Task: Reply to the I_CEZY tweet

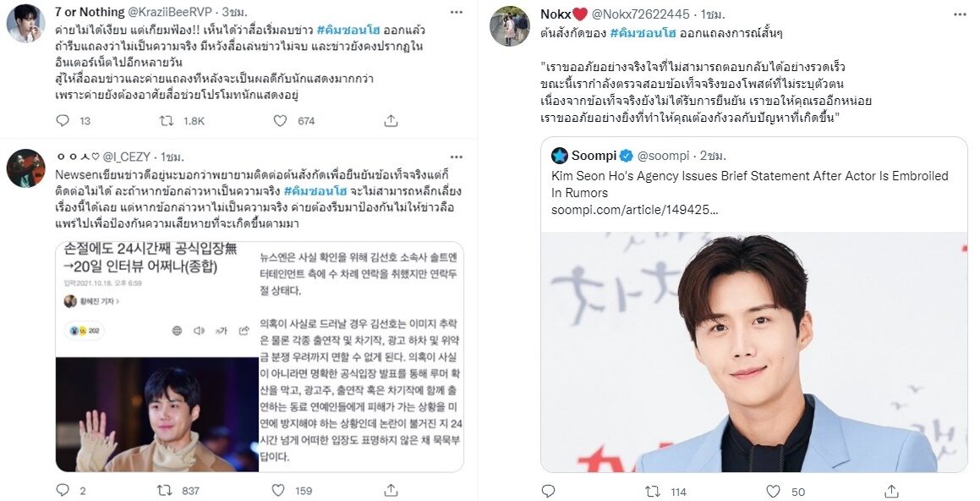Action: [63, 490]
